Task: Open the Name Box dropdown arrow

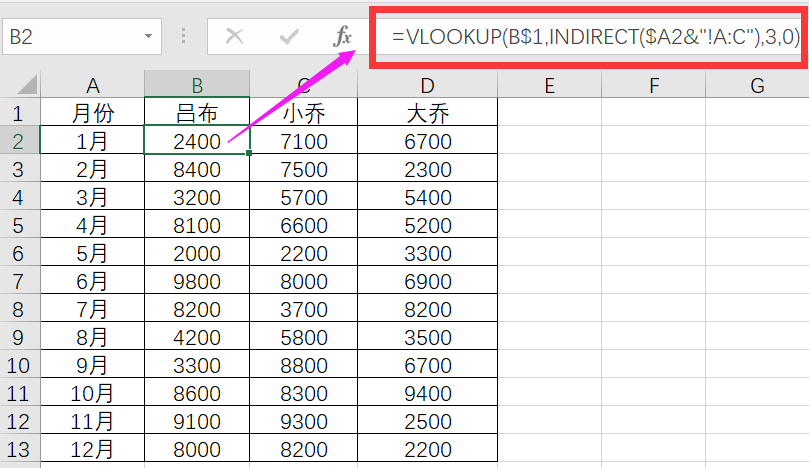Action: point(149,36)
